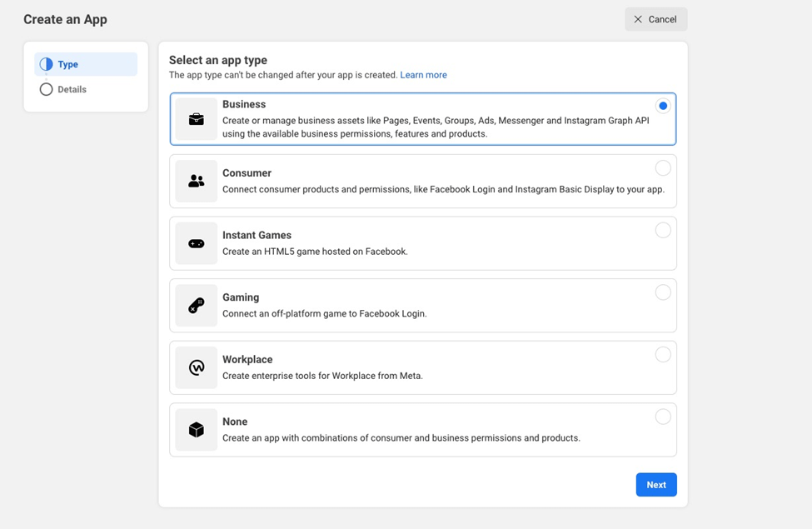Select the Workplace radio button
Screen dimensions: 812x529
[663, 355]
